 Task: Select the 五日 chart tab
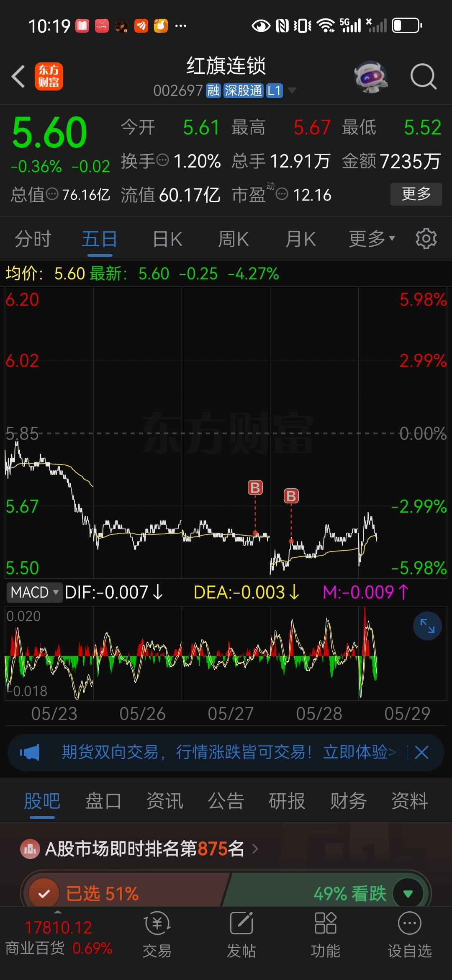(x=99, y=239)
